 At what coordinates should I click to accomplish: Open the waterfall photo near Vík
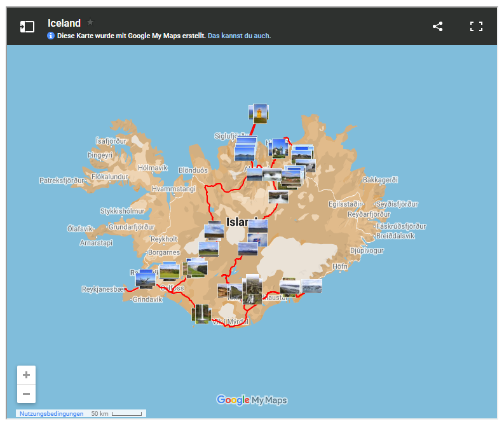pyautogui.click(x=202, y=314)
